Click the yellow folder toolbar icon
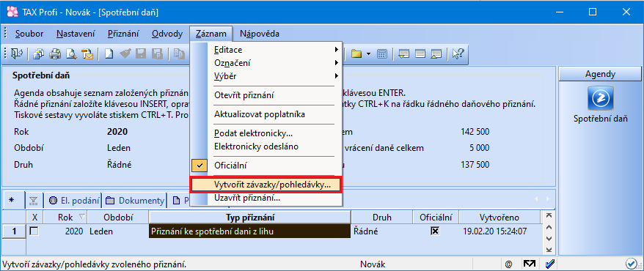 click(x=356, y=53)
